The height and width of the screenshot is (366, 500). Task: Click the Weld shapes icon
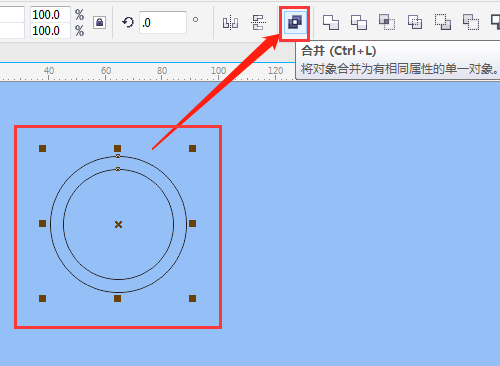(x=331, y=23)
